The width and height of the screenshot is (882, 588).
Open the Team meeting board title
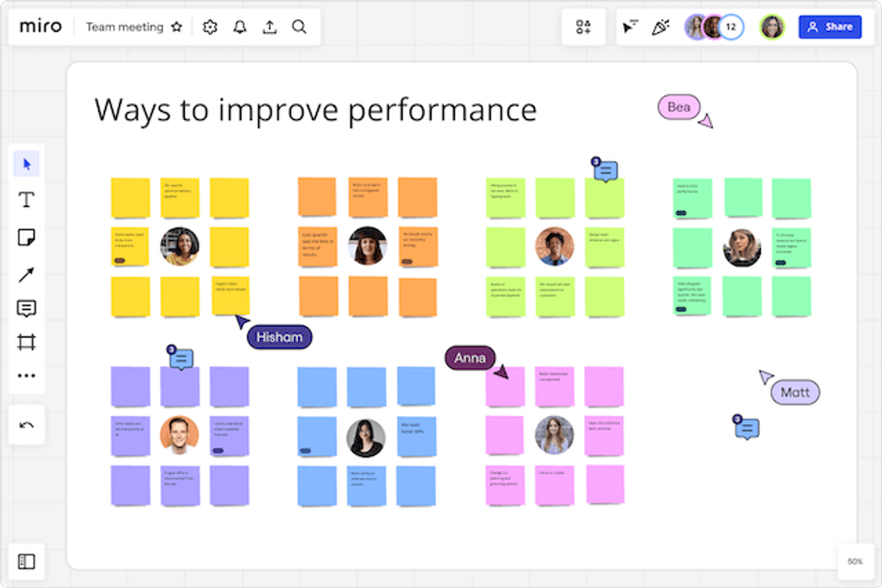click(x=124, y=27)
